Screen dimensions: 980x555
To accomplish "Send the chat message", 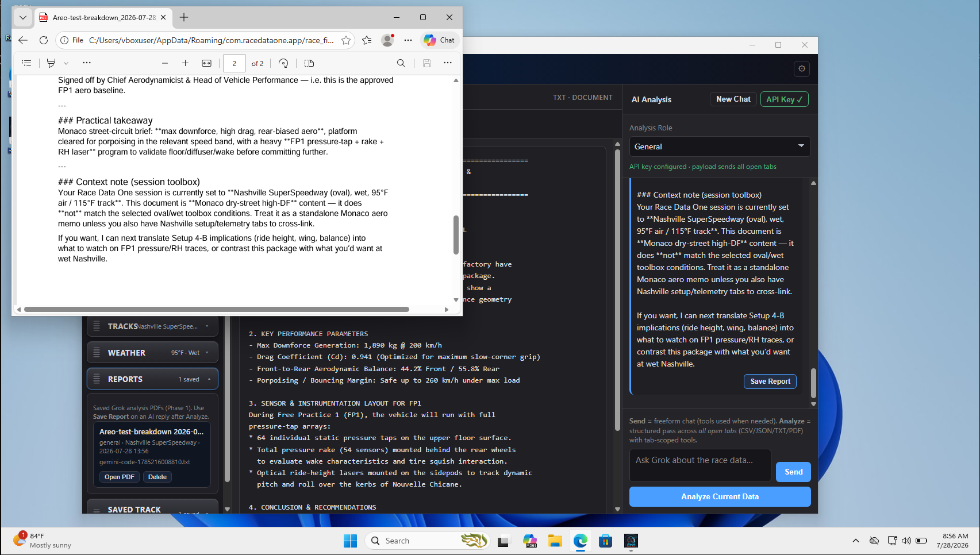I will (x=793, y=472).
